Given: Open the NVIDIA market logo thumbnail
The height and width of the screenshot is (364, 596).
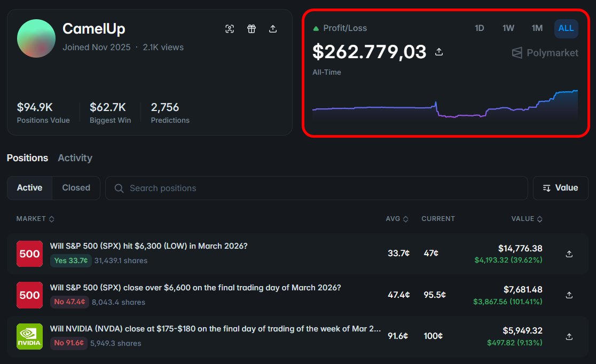Looking at the screenshot, I should pyautogui.click(x=30, y=336).
